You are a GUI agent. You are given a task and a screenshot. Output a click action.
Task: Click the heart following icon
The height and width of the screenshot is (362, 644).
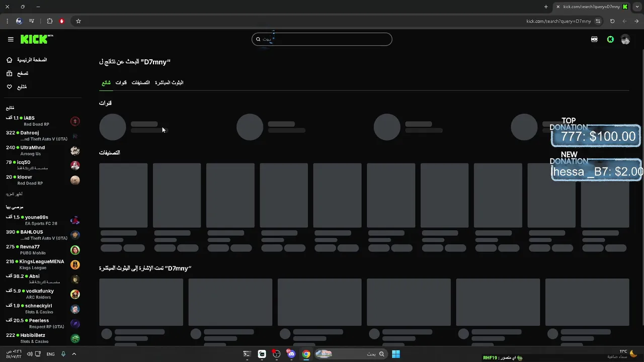9,87
